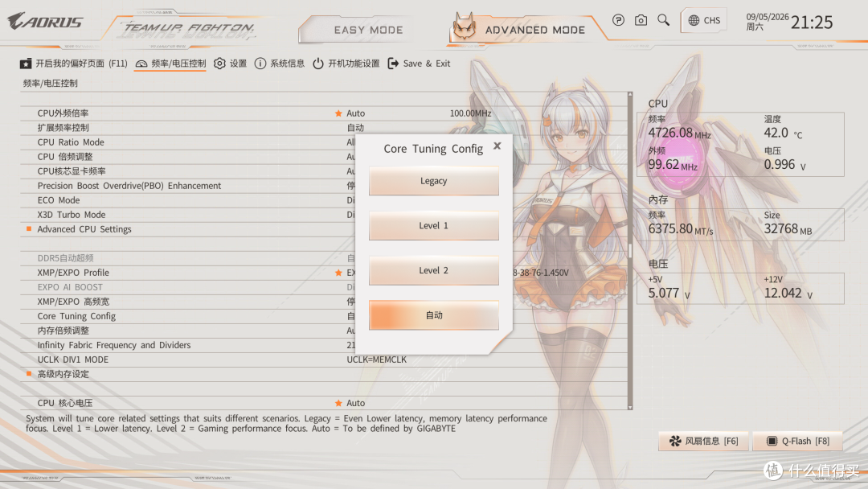Click the fan icon in 风扇信息

point(675,441)
